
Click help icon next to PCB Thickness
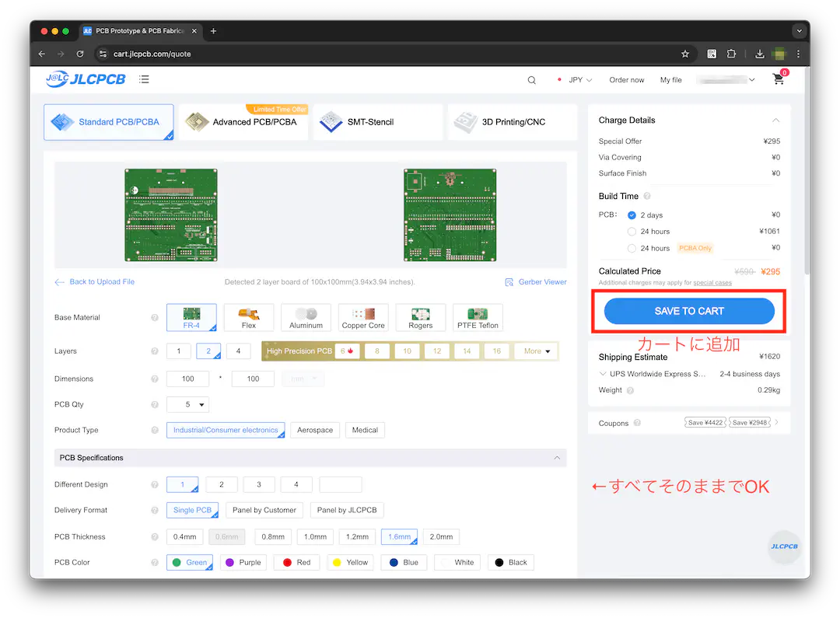(155, 537)
